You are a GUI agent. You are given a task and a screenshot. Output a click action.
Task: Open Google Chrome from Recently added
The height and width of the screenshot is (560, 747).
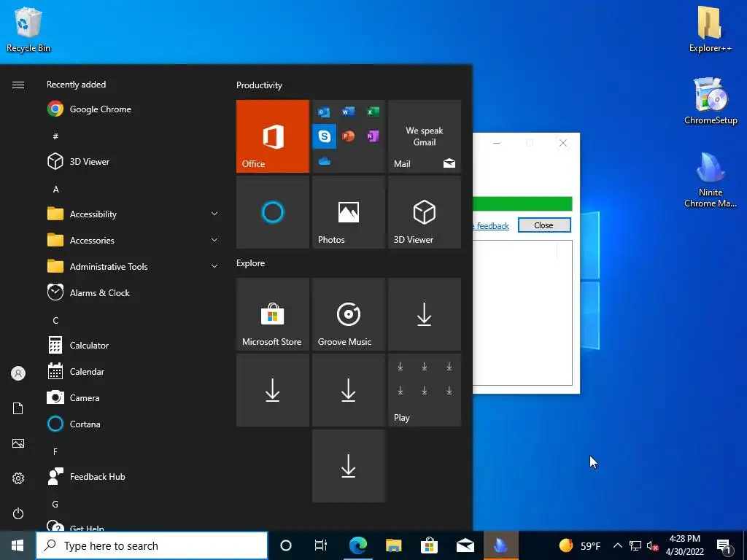pos(133,109)
